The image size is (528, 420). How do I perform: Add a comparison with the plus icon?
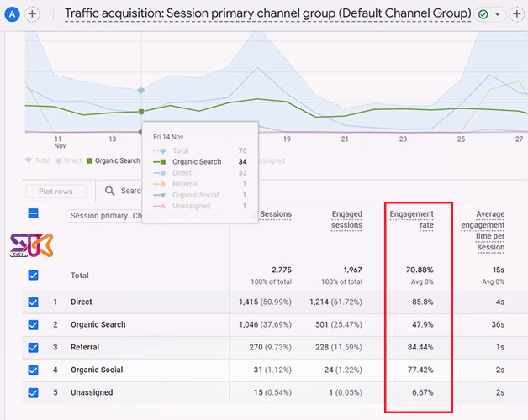coord(32,13)
